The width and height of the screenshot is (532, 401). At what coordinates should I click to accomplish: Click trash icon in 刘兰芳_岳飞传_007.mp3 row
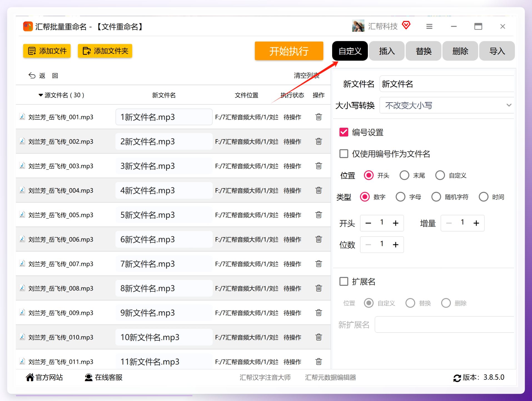pos(319,264)
